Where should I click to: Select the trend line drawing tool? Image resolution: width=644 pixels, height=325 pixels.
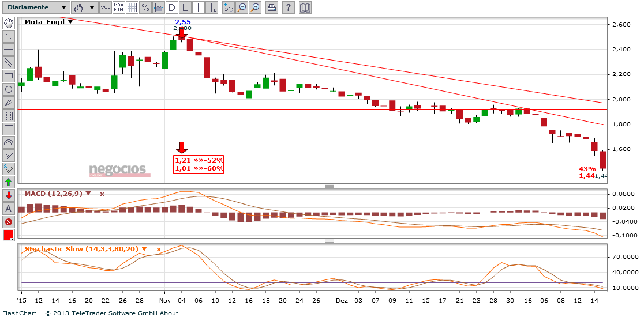tap(9, 36)
